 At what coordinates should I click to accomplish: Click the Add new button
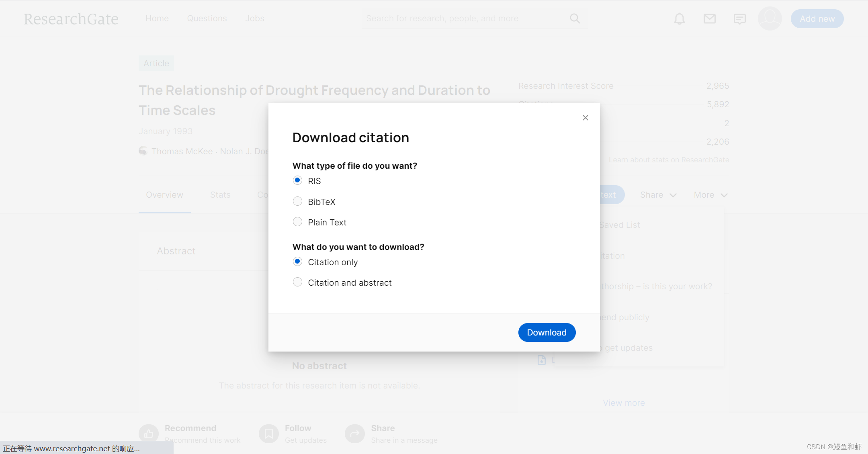pos(817,18)
